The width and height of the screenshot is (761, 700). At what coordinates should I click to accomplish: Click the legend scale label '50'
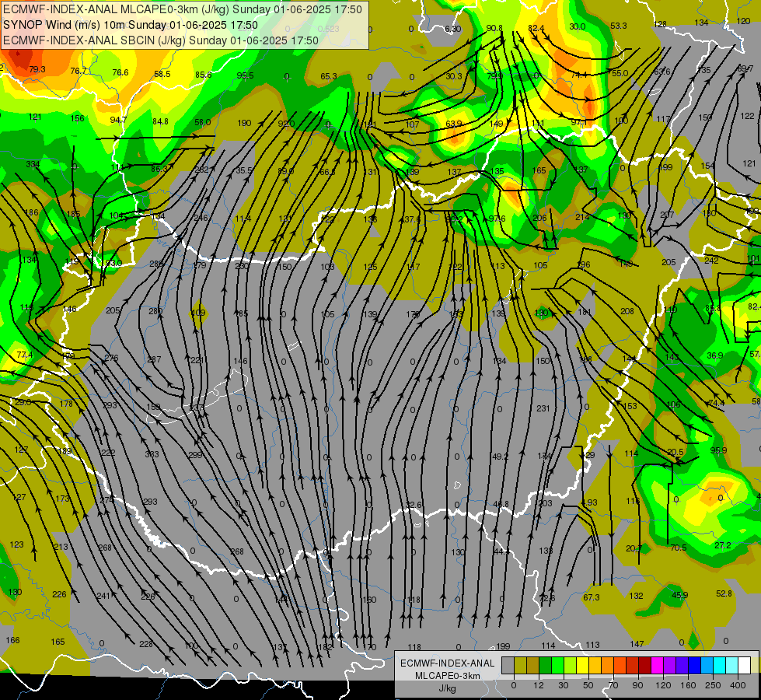pyautogui.click(x=588, y=685)
